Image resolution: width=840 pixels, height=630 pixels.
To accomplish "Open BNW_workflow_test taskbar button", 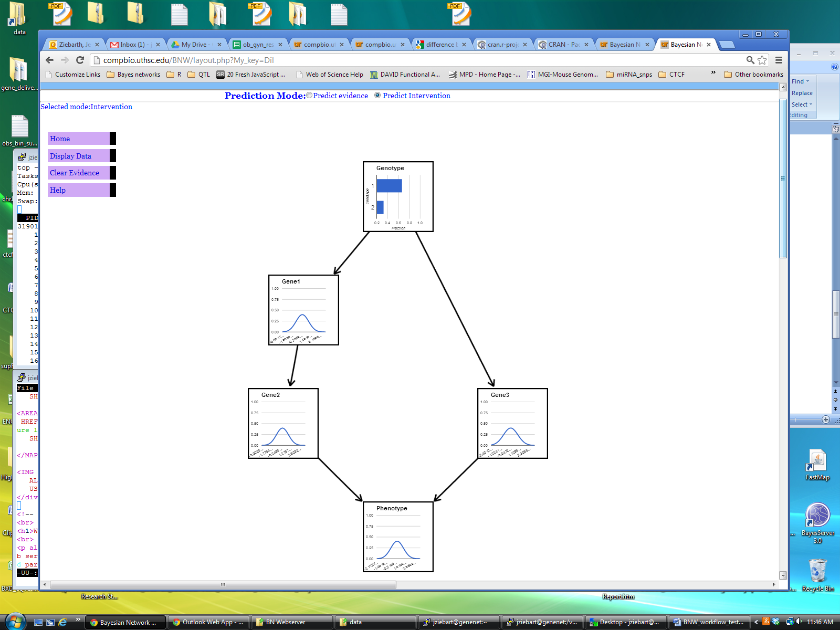I will [709, 622].
